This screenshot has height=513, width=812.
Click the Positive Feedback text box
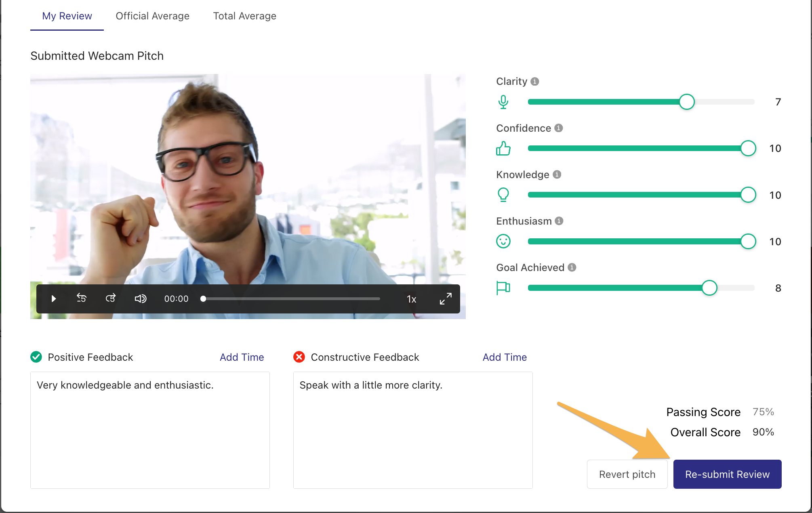(150, 430)
